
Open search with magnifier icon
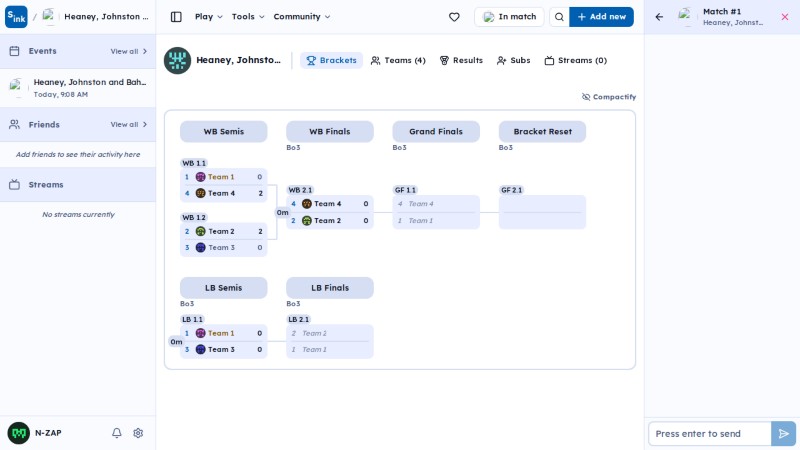[559, 17]
